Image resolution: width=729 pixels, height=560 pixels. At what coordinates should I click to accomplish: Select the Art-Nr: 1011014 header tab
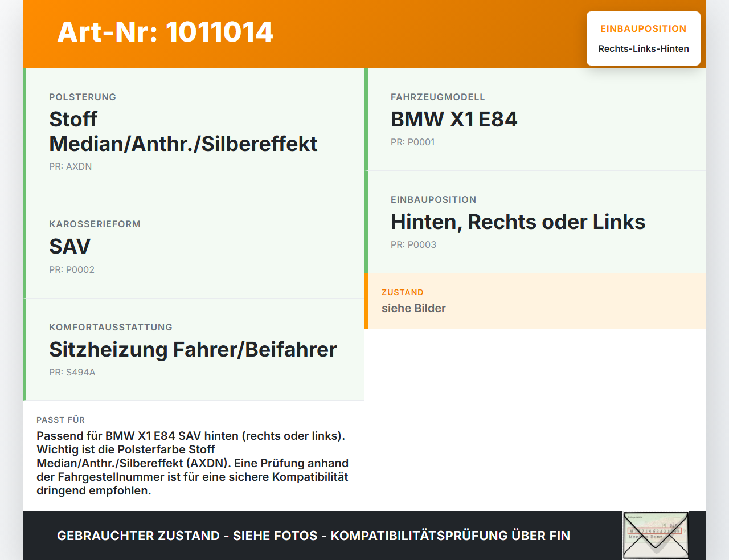pyautogui.click(x=165, y=32)
